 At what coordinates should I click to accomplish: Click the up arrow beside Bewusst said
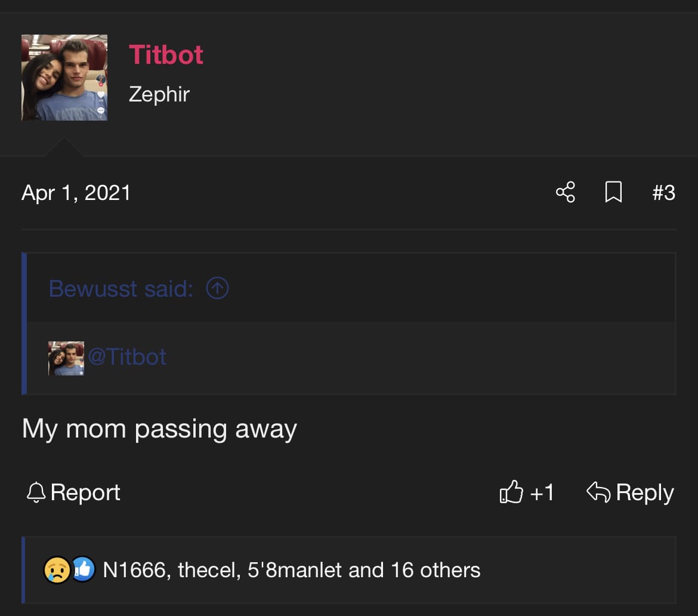pyautogui.click(x=217, y=289)
